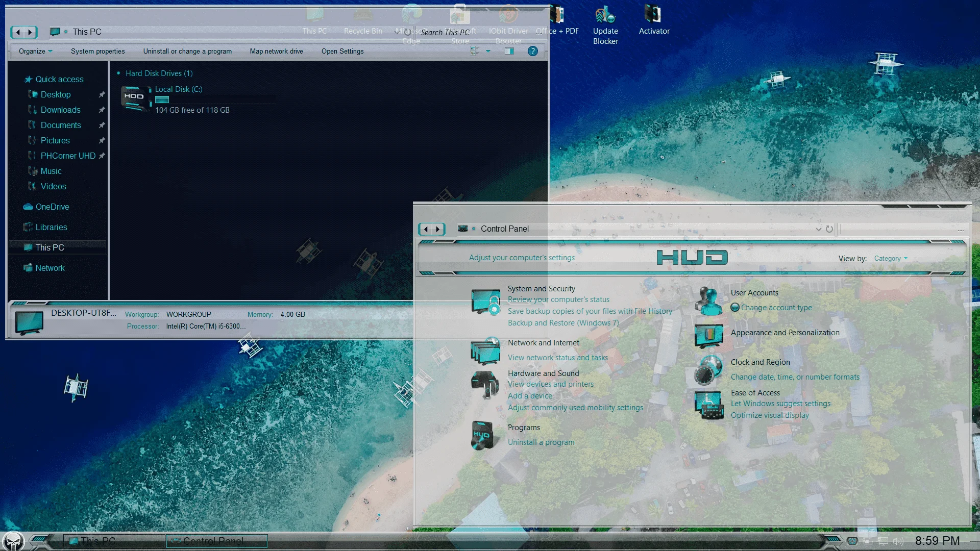Click the change view icon in Explorer
This screenshot has width=980, height=551.
[x=475, y=51]
